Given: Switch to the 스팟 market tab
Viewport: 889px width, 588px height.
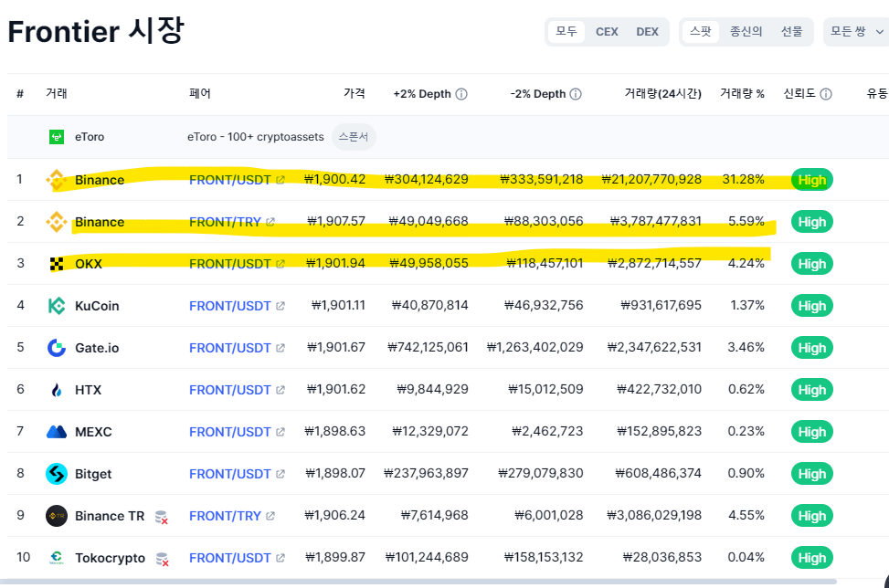Looking at the screenshot, I should click(700, 32).
